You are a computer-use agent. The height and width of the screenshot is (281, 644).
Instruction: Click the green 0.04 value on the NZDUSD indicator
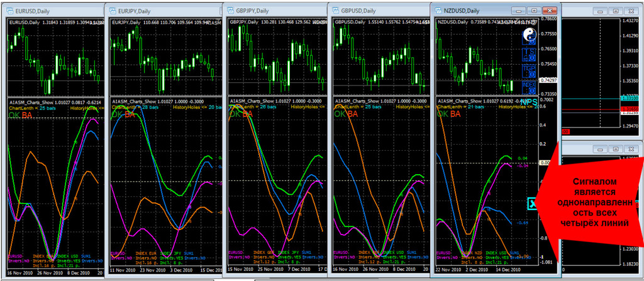tap(523, 158)
